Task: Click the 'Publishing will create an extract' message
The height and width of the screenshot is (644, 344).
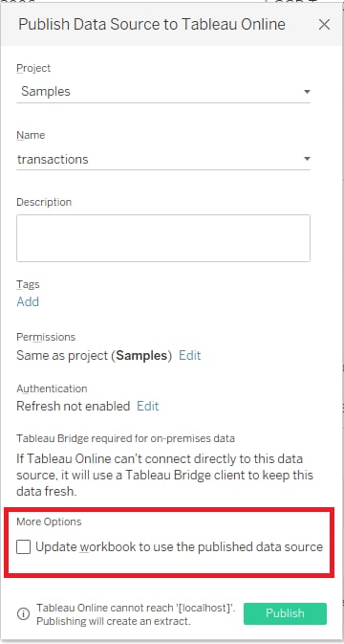Action: 114,621
